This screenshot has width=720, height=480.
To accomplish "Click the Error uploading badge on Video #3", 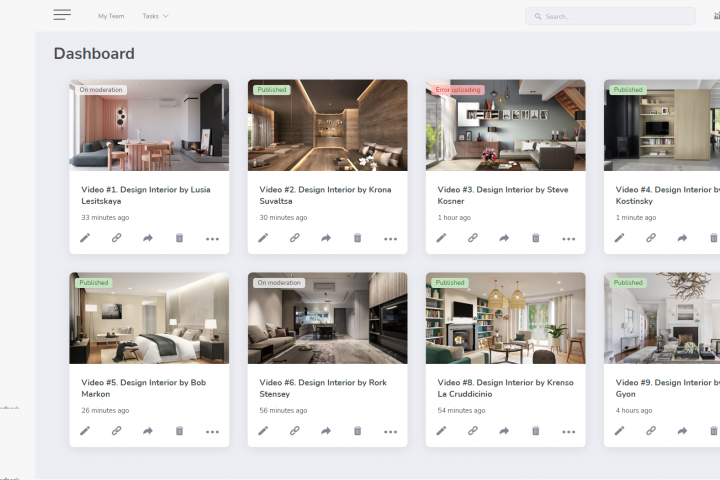I will point(458,90).
